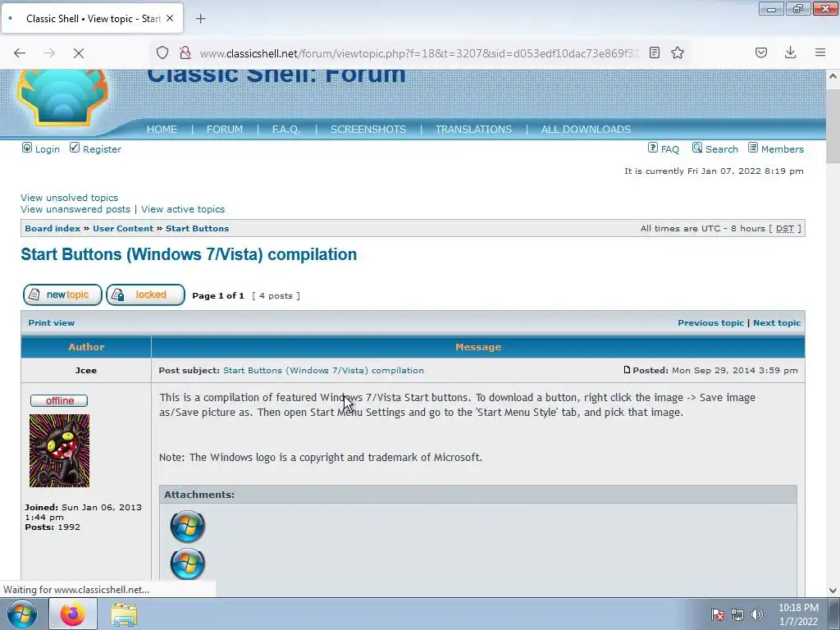Viewport: 840px width, 630px height.
Task: Click the Classic Shell logo image
Action: 62,98
